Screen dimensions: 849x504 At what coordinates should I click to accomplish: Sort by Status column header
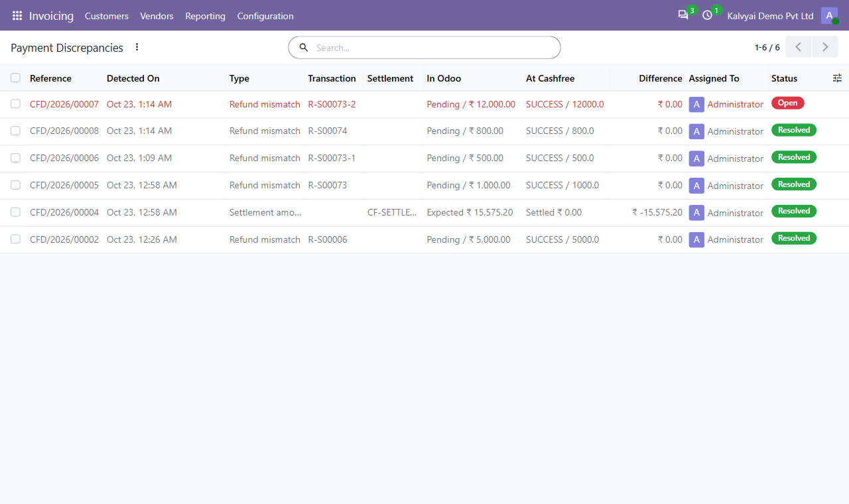784,78
